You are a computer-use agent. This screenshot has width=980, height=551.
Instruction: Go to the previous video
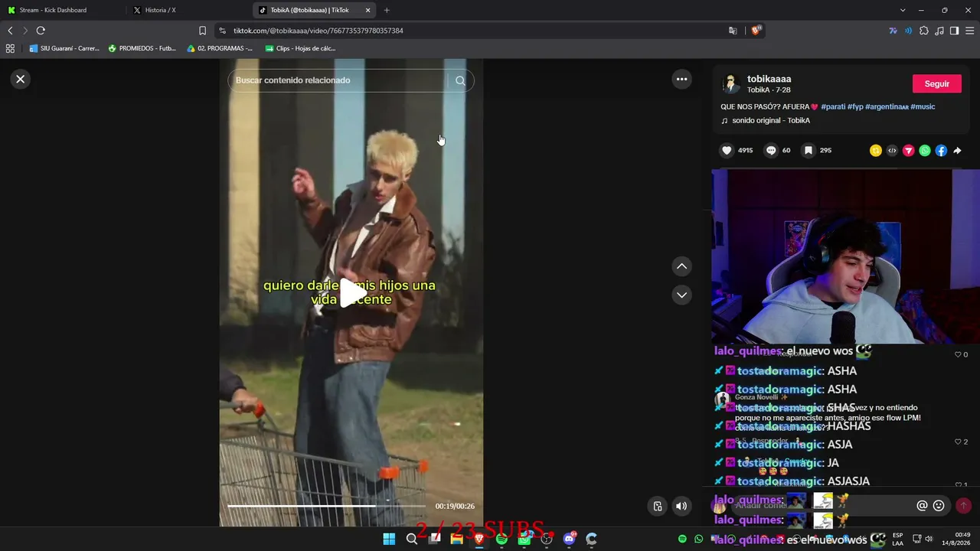pos(681,266)
